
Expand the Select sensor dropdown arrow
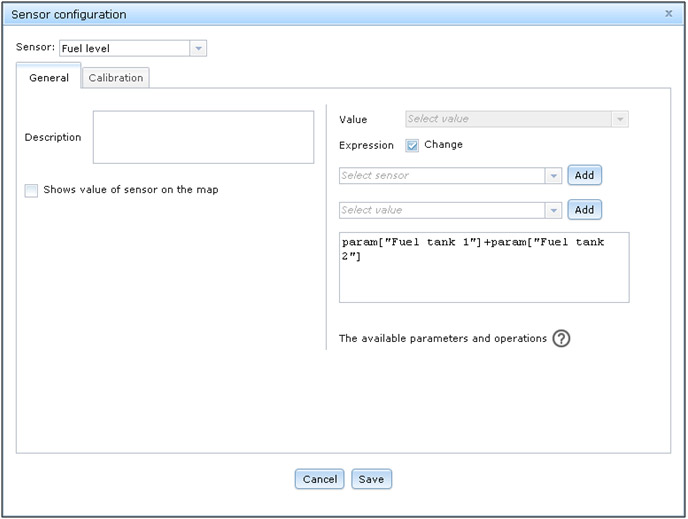click(553, 176)
